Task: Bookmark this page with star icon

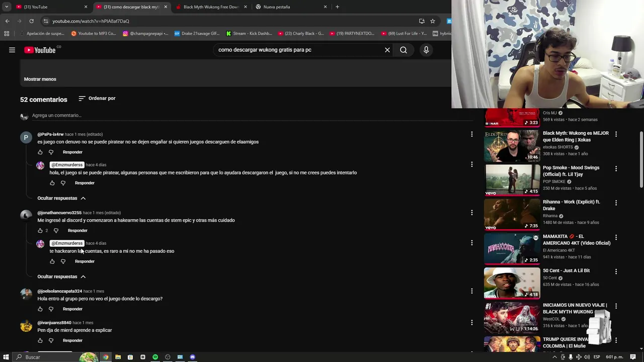Action: pos(433,21)
